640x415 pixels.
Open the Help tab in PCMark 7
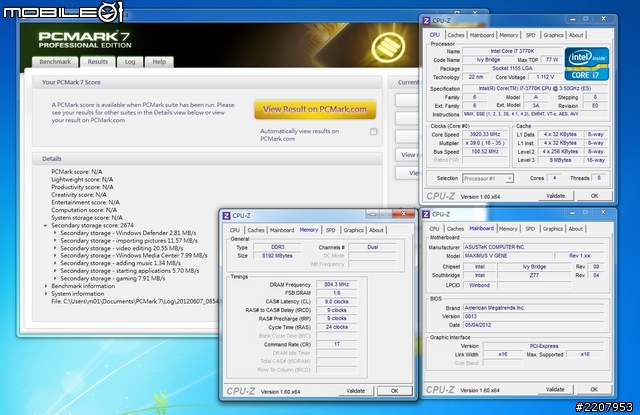point(159,62)
